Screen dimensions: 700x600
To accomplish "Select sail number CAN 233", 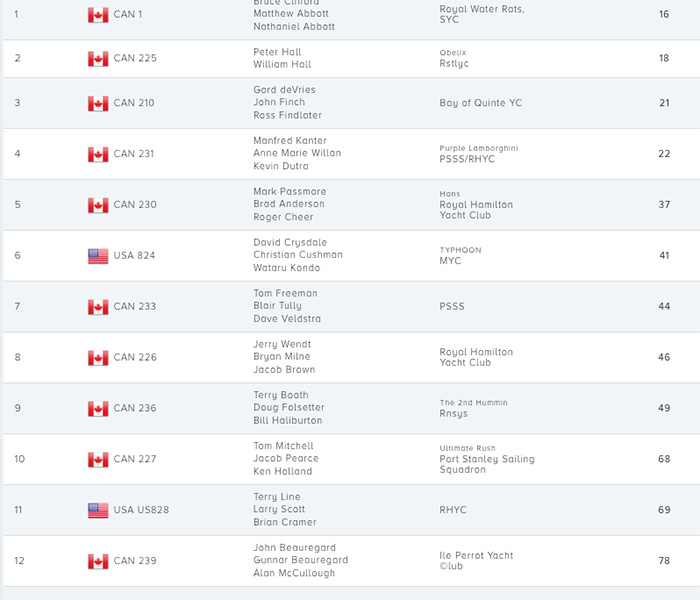I will [x=135, y=307].
